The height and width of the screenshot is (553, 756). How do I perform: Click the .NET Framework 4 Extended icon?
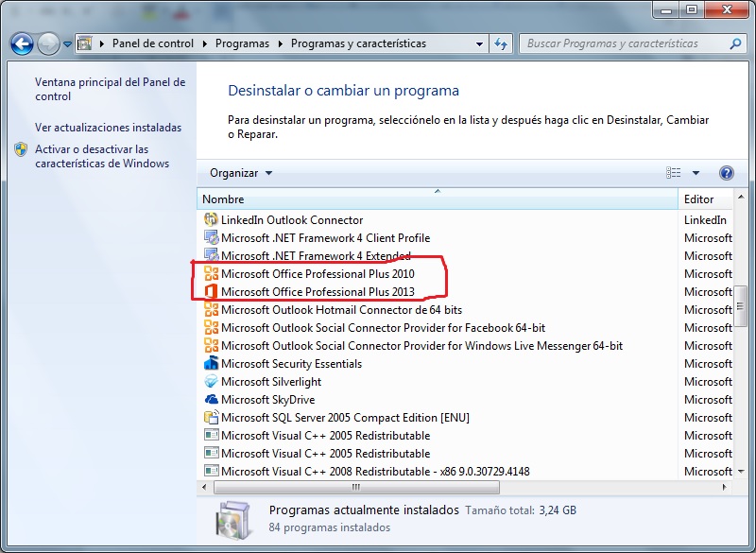coord(211,254)
